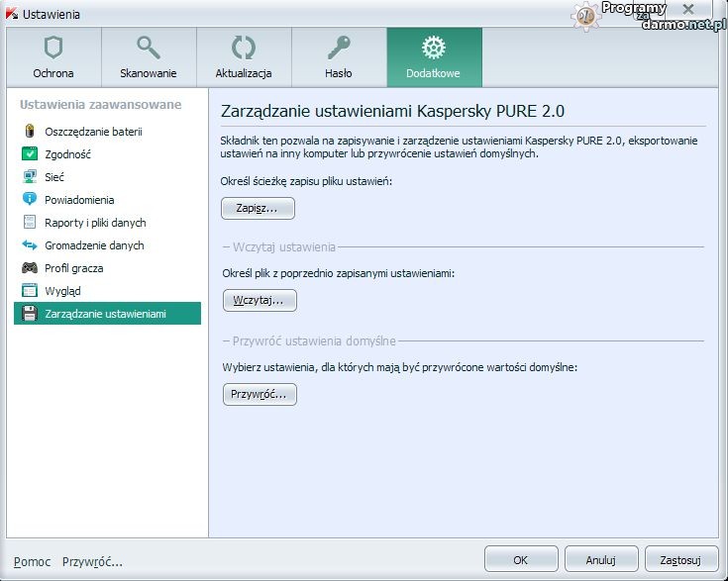Viewport: 728px width, 581px height.
Task: Click the Przywróć... link at bottom left
Action: pos(92,562)
